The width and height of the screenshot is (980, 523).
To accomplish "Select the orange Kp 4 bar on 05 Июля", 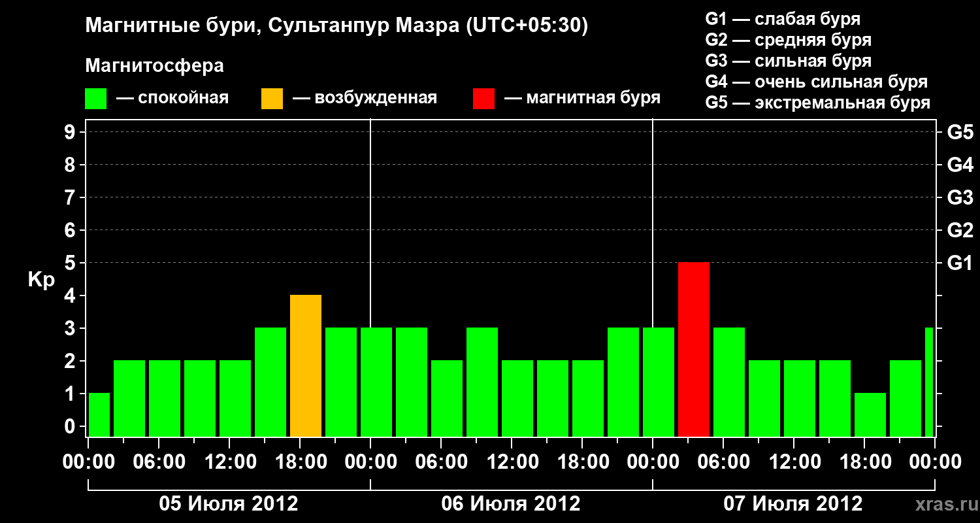I will pos(306,366).
